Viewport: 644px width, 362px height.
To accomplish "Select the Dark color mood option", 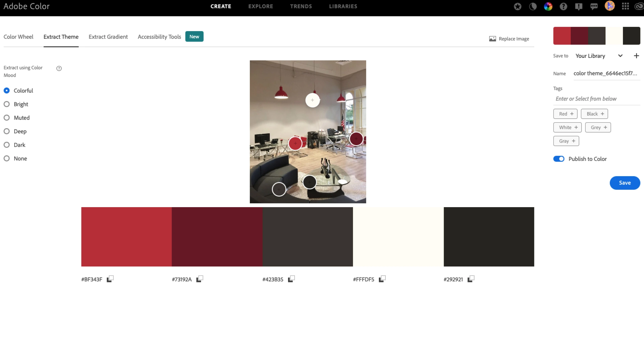I will click(x=7, y=145).
